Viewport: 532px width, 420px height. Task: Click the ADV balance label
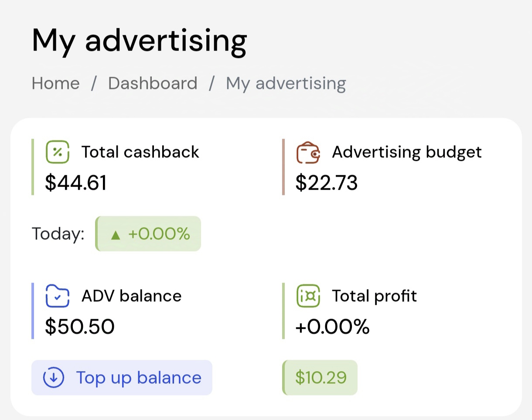click(131, 296)
